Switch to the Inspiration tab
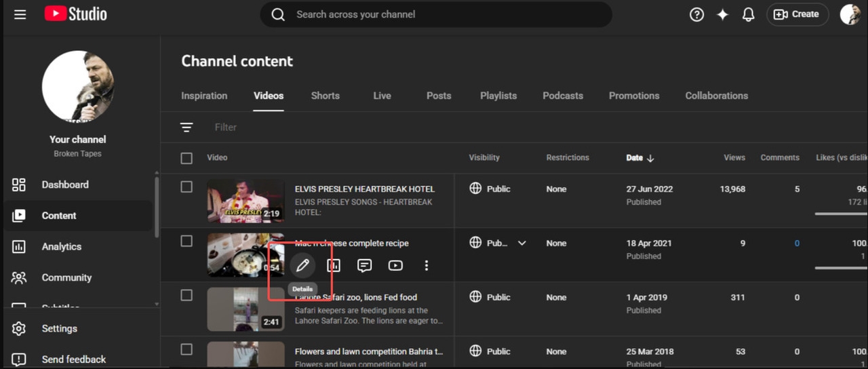 tap(204, 96)
